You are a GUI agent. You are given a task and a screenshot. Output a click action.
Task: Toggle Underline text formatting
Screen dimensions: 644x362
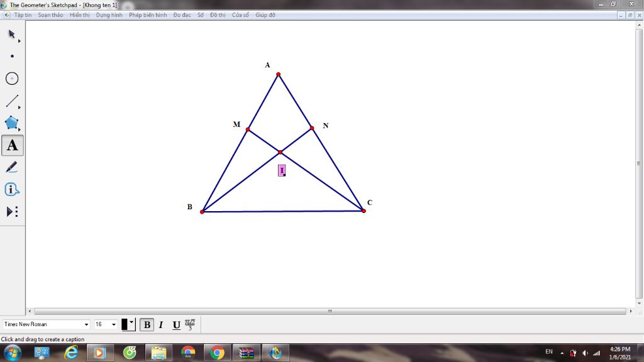[x=176, y=325]
